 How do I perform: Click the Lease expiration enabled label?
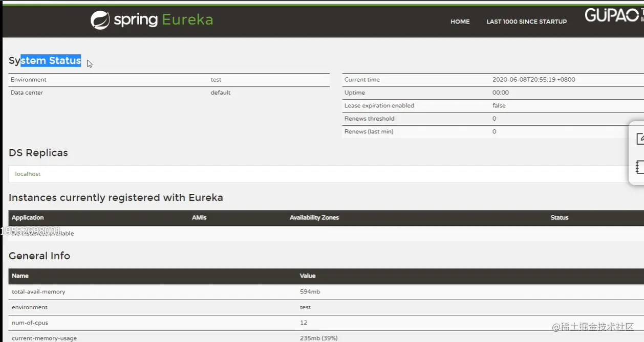click(x=379, y=106)
